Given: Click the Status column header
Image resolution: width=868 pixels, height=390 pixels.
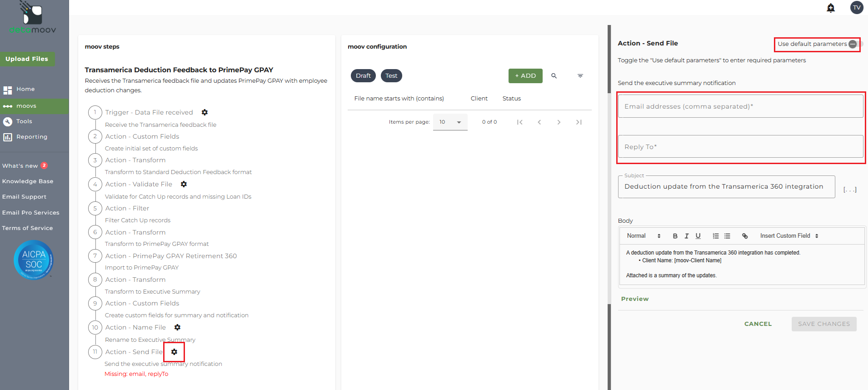Looking at the screenshot, I should click(512, 99).
